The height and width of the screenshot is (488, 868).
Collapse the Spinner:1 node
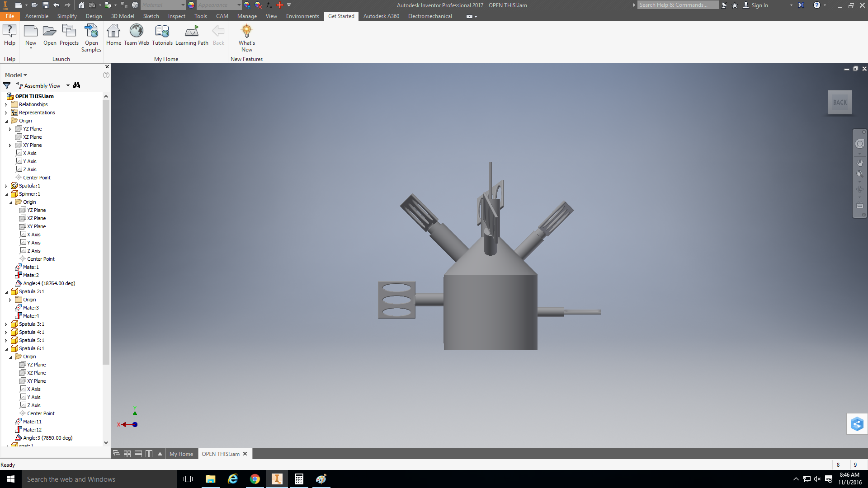[6, 194]
